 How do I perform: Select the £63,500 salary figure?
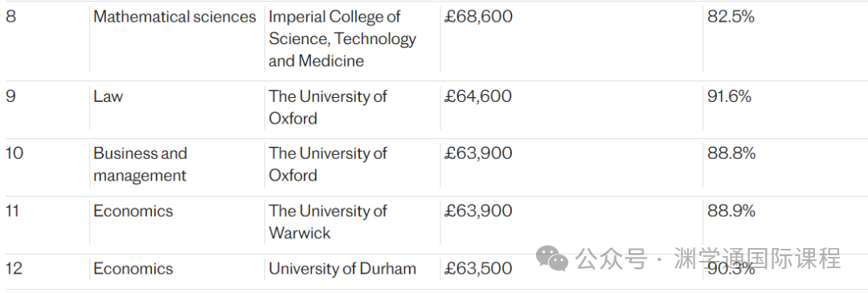(x=478, y=269)
